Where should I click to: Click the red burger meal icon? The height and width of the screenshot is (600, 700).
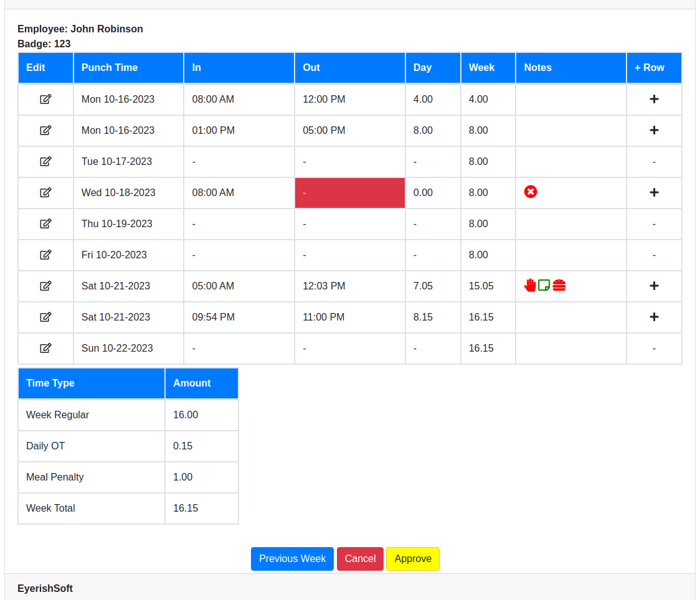(x=559, y=285)
